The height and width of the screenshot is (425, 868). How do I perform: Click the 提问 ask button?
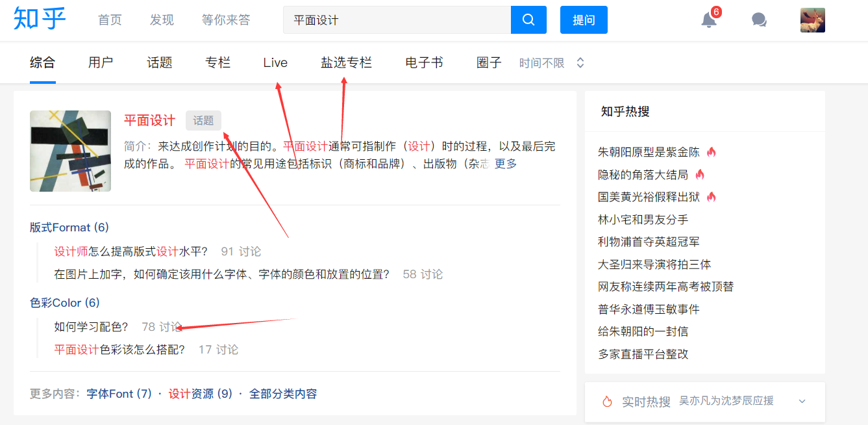click(x=584, y=20)
